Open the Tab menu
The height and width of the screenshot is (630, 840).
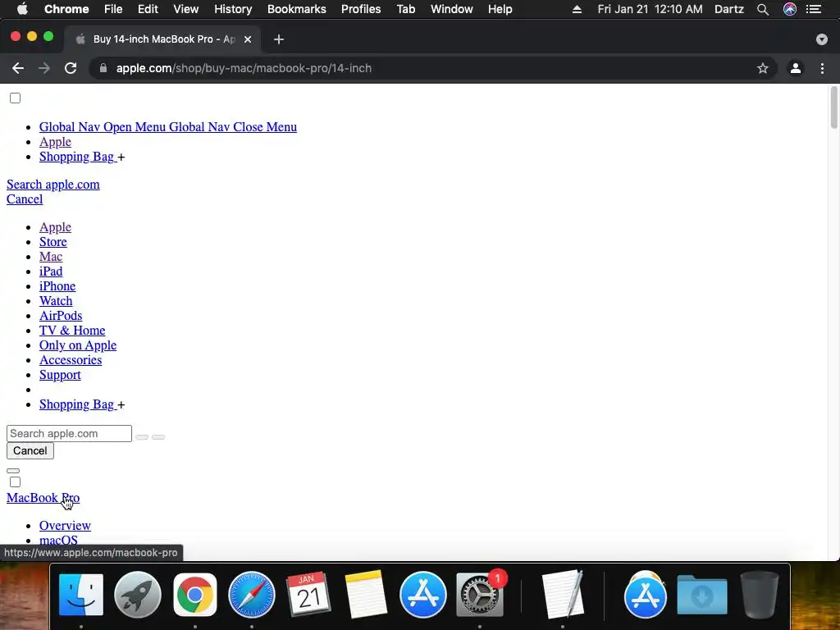point(405,9)
